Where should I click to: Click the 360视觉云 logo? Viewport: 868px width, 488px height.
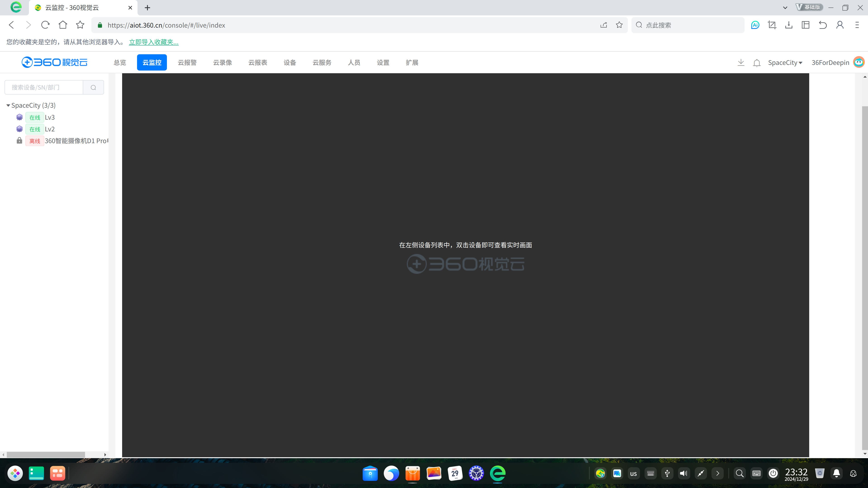tap(54, 62)
